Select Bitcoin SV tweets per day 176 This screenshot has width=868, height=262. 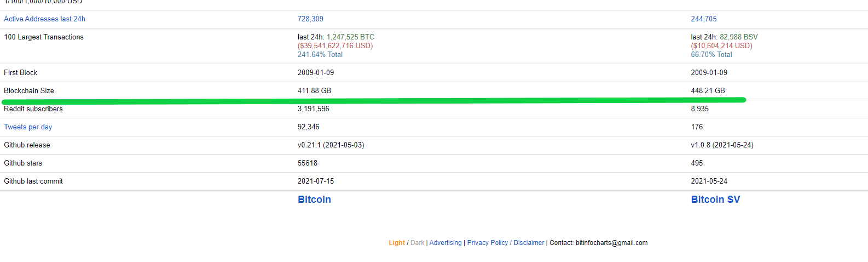click(697, 127)
